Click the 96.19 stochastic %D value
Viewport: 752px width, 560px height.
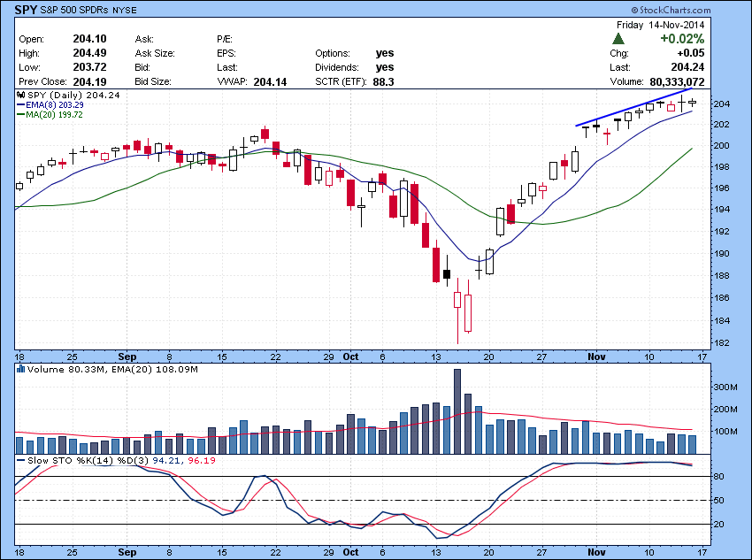tap(202, 460)
